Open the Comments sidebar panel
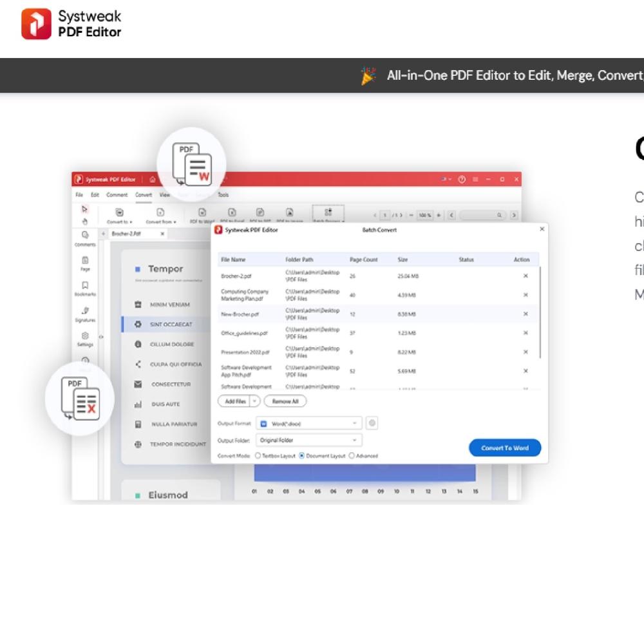The height and width of the screenshot is (644, 644). [85, 239]
